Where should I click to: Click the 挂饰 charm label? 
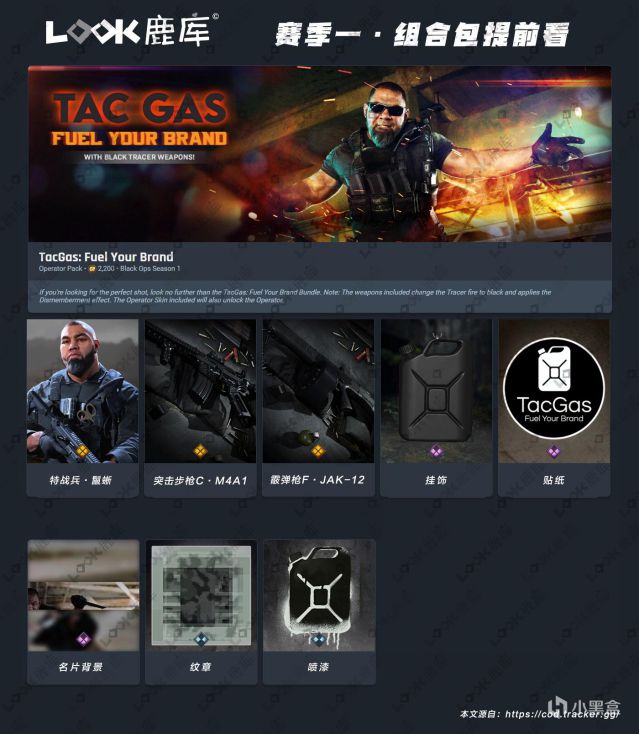[436, 480]
